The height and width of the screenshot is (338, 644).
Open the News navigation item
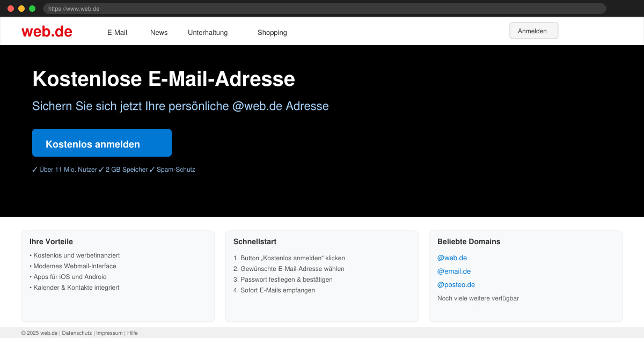click(159, 33)
